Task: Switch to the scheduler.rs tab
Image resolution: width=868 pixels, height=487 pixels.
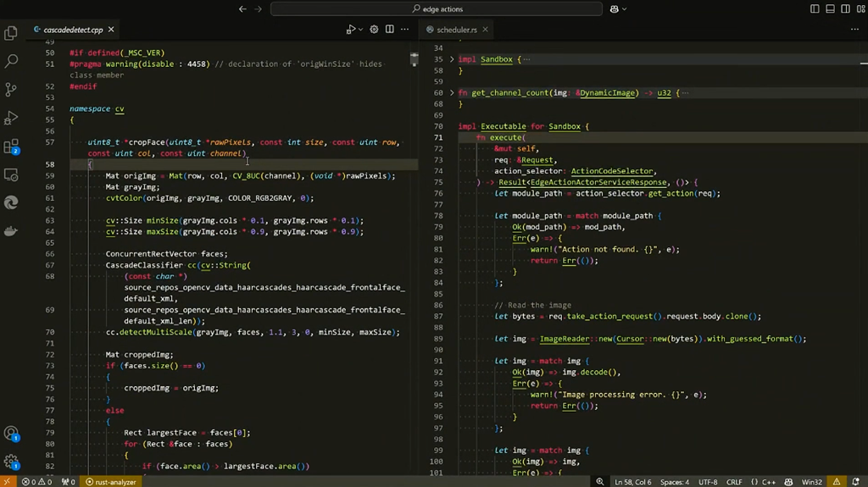Action: pyautogui.click(x=457, y=30)
